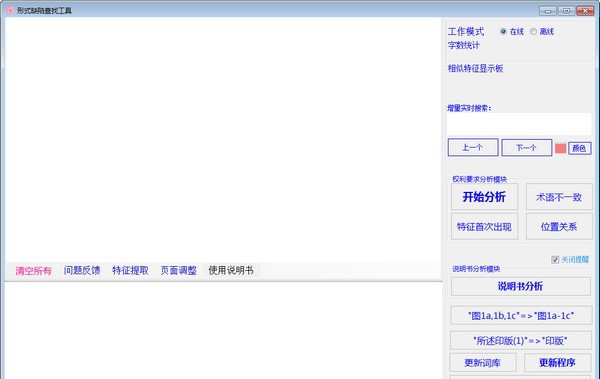
Task: Close the 形式缺陷查找工具 window
Action: click(x=585, y=11)
